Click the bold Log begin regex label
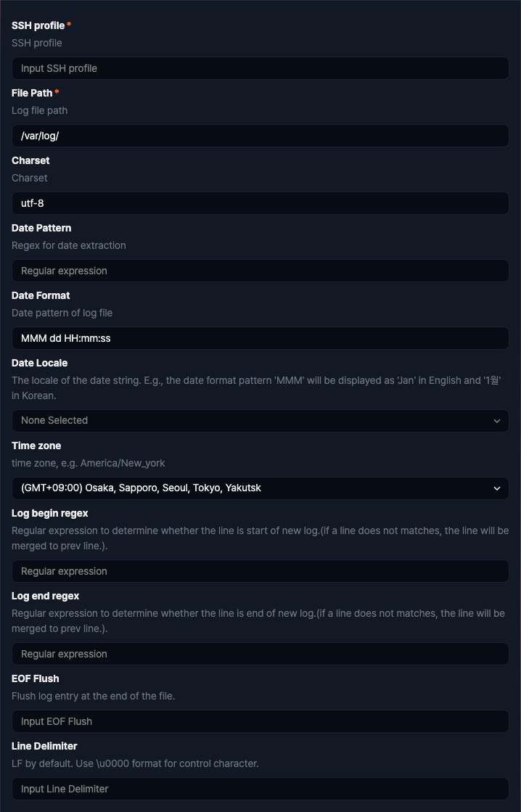Viewport: 521px width, 812px height. (50, 513)
